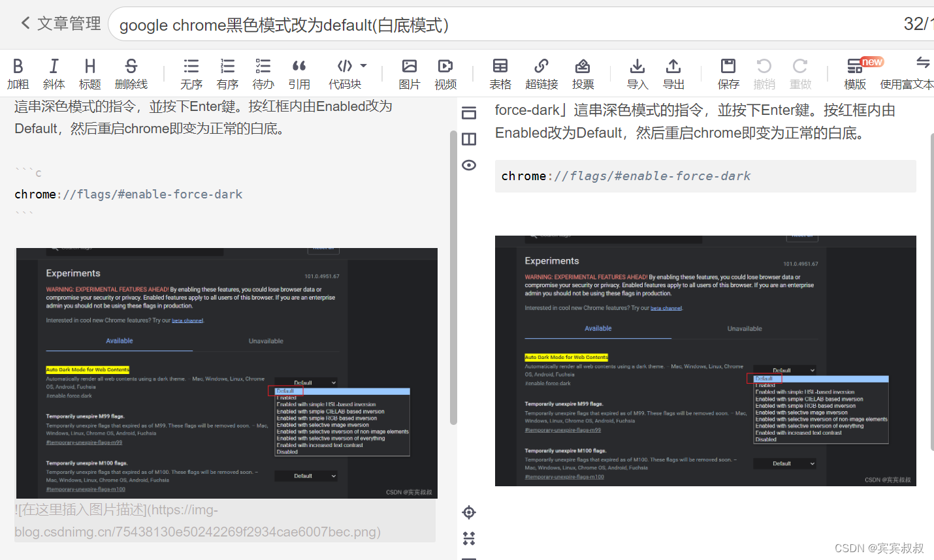
Task: Toggle the fullscreen expand arrows icon
Action: 469,538
